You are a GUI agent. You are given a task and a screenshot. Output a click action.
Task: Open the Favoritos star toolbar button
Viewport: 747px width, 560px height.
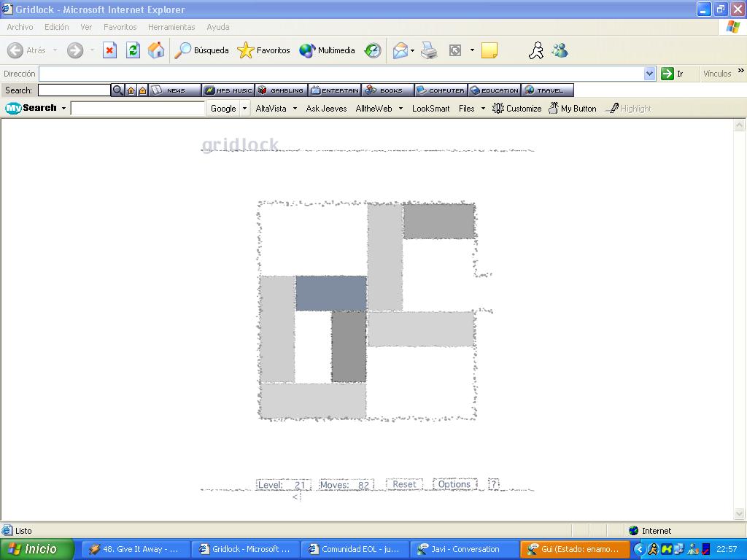(x=263, y=50)
